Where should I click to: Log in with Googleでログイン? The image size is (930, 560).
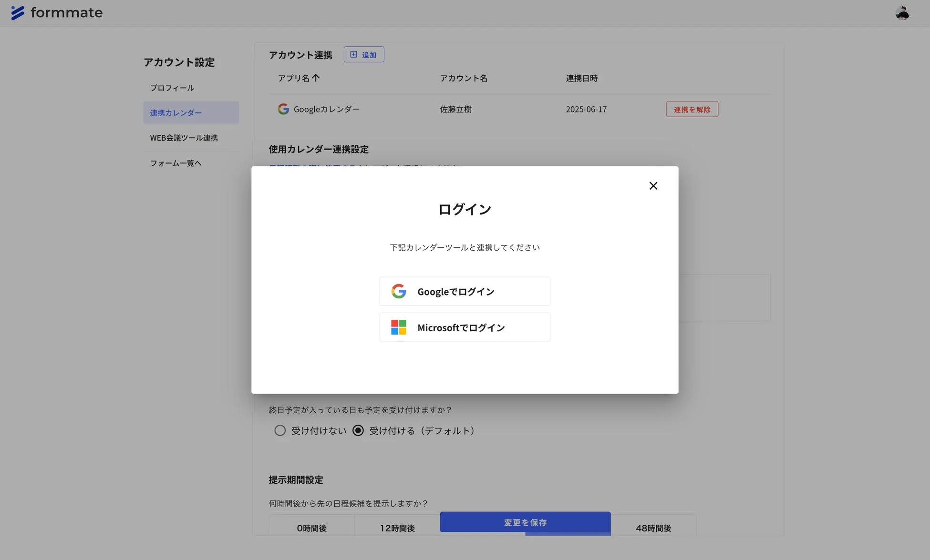(465, 291)
